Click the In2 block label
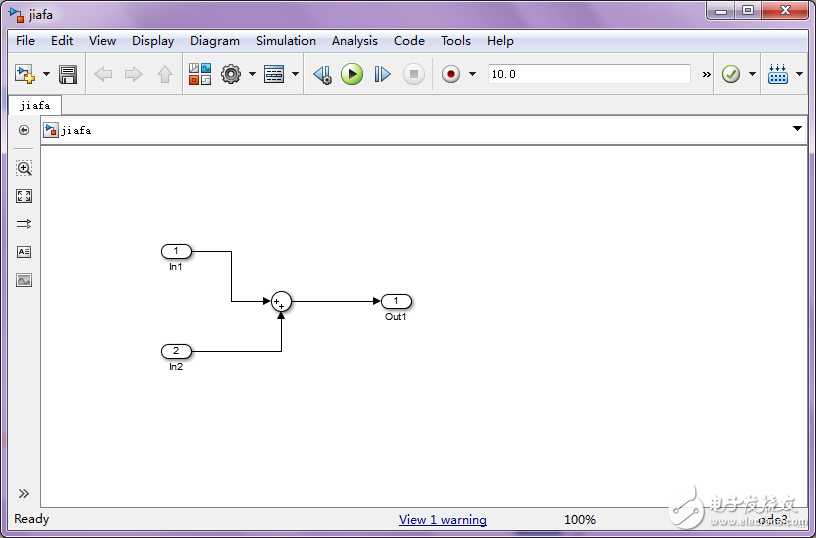The image size is (816, 538). 176,366
